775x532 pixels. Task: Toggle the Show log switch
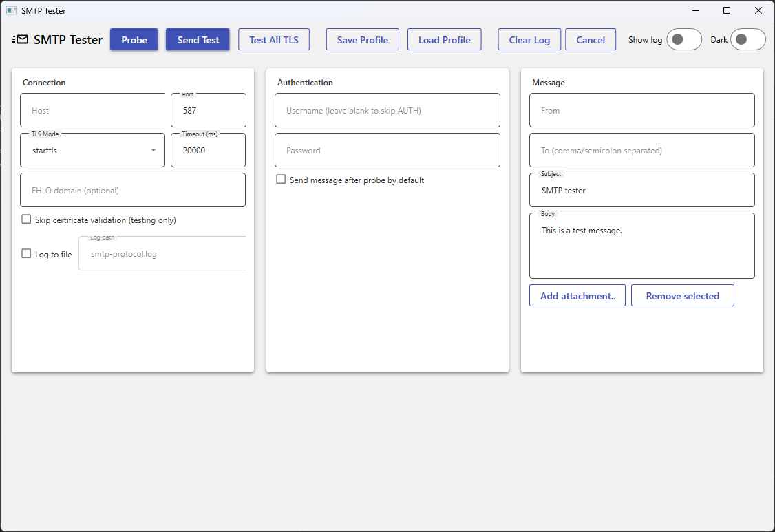[x=684, y=39]
